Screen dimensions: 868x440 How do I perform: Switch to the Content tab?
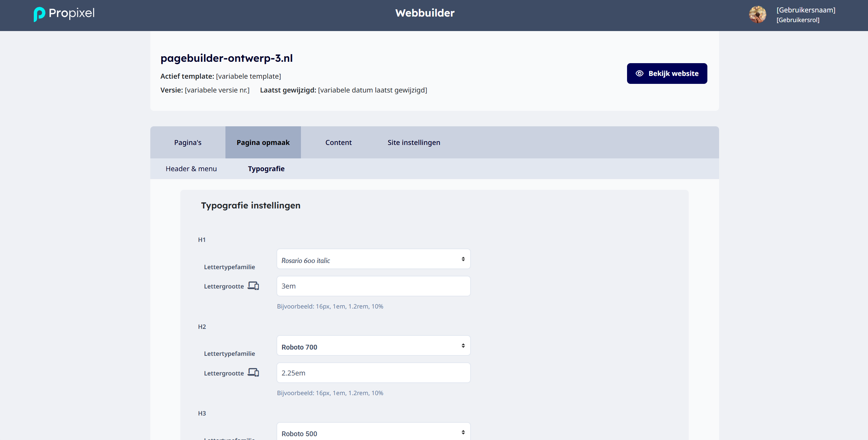click(339, 143)
